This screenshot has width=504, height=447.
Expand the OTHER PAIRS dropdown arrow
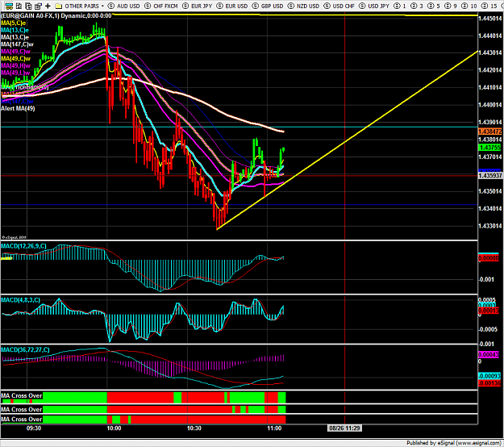point(102,6)
